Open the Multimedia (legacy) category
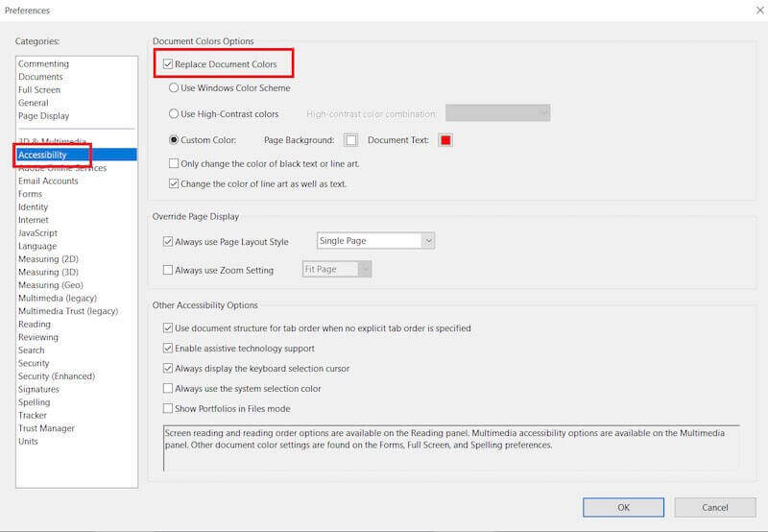768x532 pixels. (x=58, y=298)
